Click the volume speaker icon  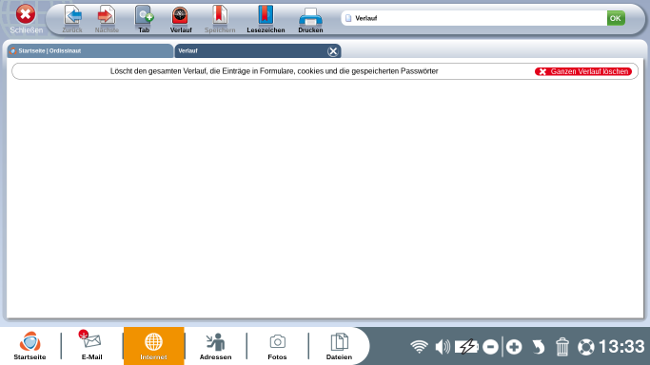[x=442, y=347]
